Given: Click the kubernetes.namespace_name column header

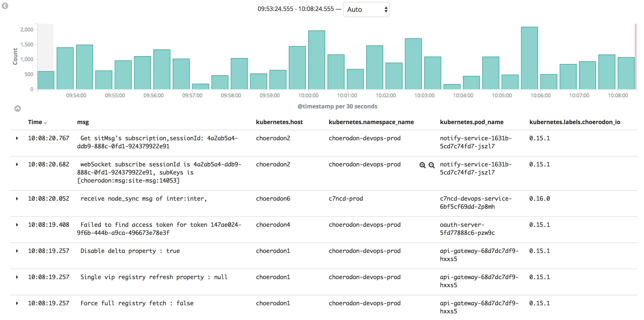Looking at the screenshot, I should 371,122.
